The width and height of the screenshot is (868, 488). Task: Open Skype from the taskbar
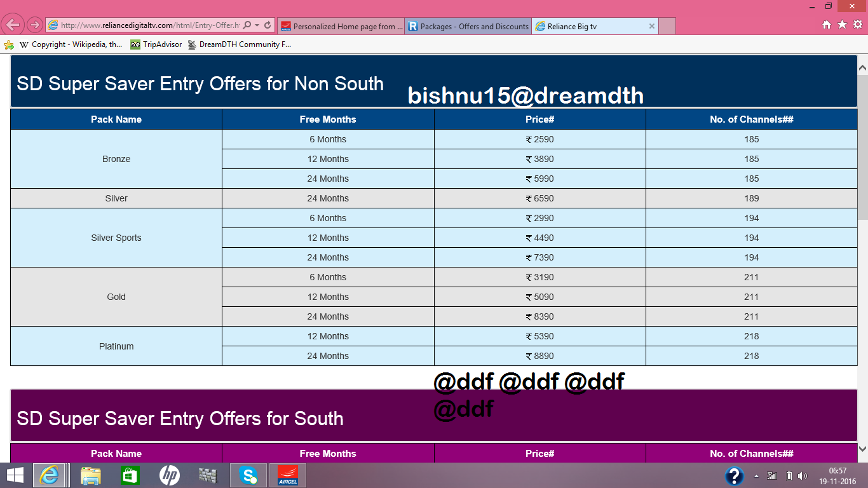tap(248, 475)
